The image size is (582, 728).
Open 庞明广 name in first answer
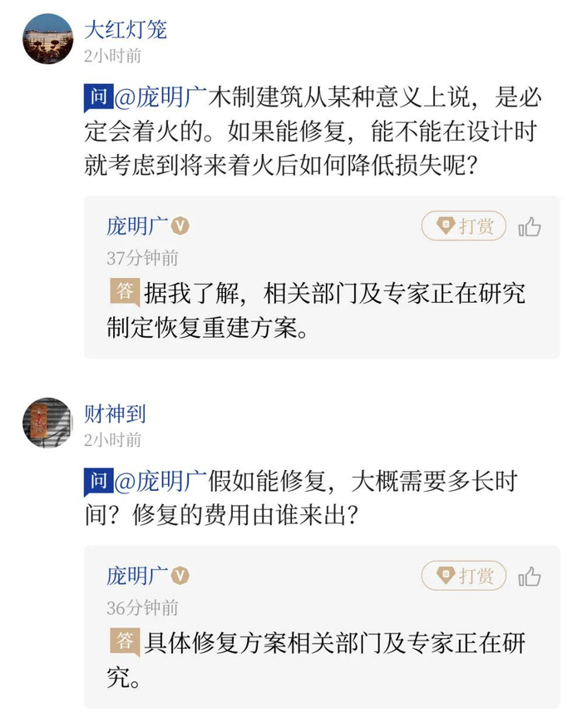pyautogui.click(x=137, y=226)
